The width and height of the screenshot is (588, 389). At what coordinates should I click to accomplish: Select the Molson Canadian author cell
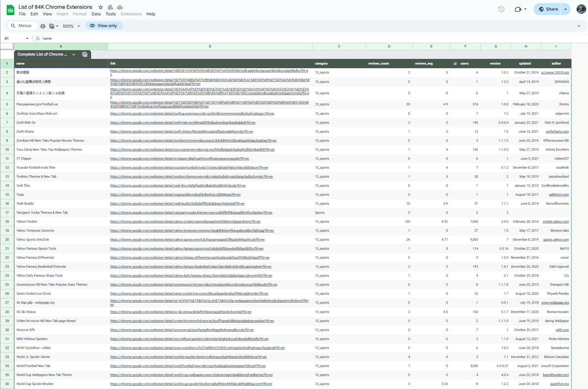click(556, 356)
